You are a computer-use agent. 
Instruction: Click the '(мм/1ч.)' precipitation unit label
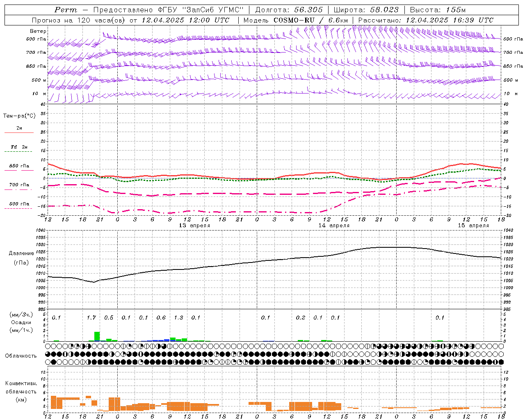point(21,330)
